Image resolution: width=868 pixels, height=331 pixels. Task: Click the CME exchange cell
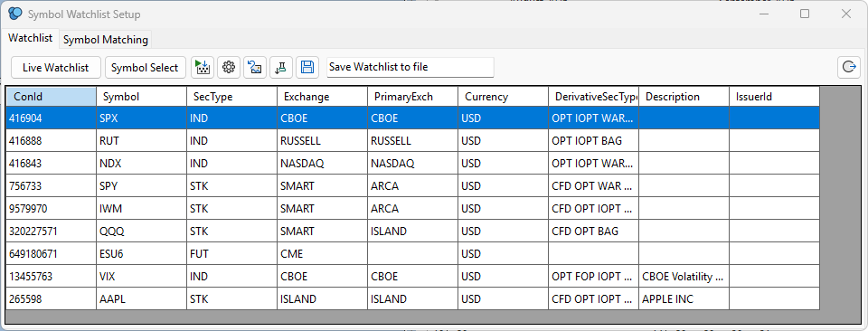322,253
